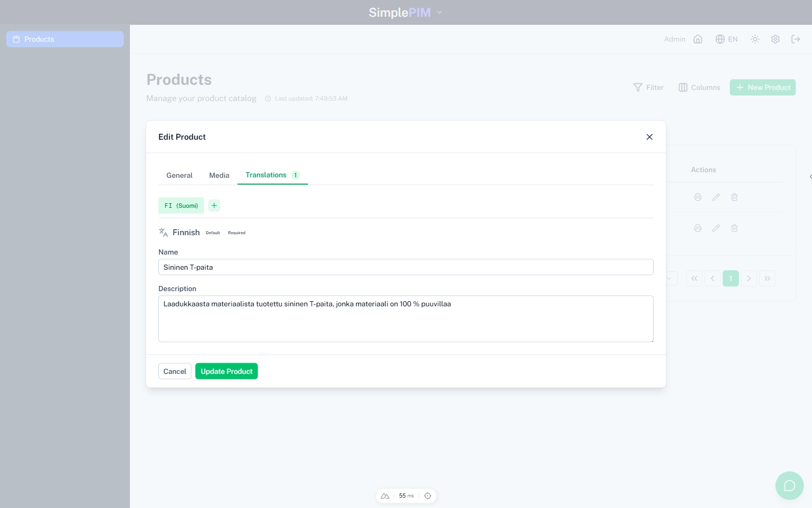This screenshot has height=508, width=812.
Task: Open the chat support bubble
Action: (x=789, y=486)
